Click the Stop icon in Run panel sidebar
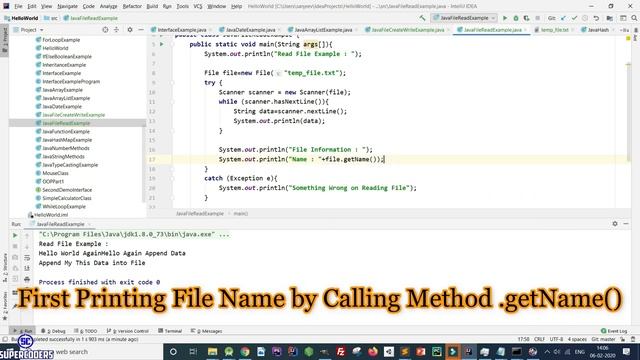The height and width of the screenshot is (360, 640). [15, 247]
